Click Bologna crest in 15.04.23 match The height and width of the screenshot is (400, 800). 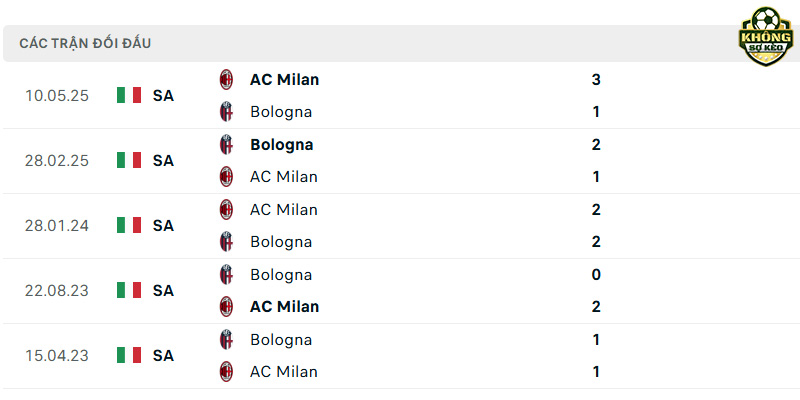pyautogui.click(x=226, y=340)
